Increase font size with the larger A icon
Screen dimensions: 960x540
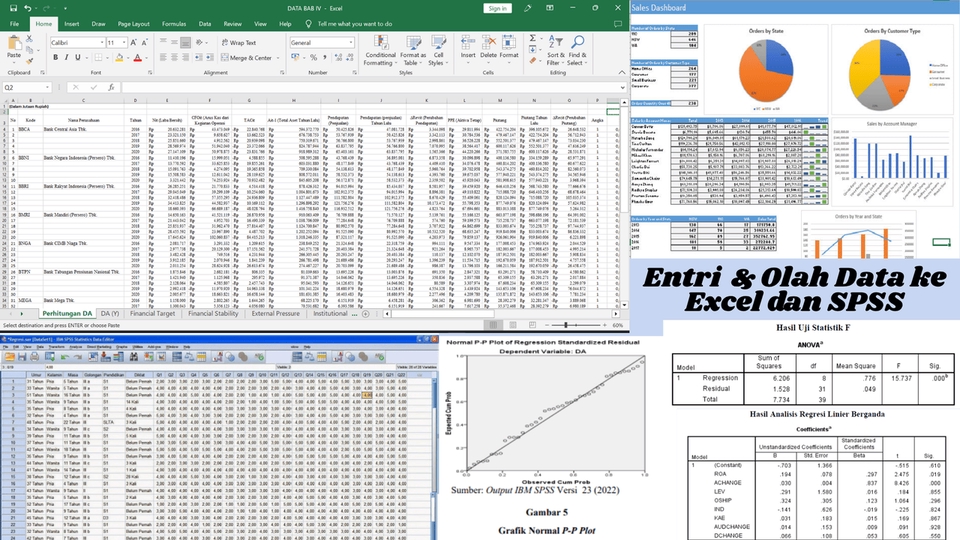[134, 42]
